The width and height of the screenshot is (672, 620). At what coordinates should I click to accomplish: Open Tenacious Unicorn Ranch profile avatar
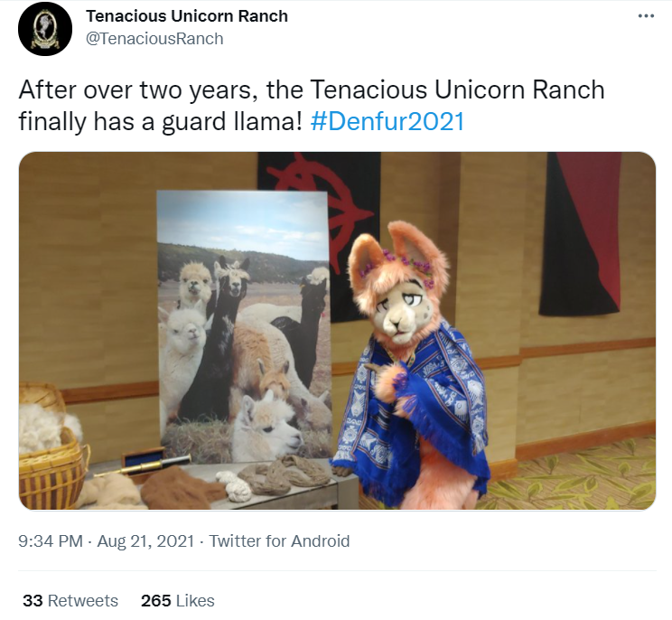[x=45, y=28]
